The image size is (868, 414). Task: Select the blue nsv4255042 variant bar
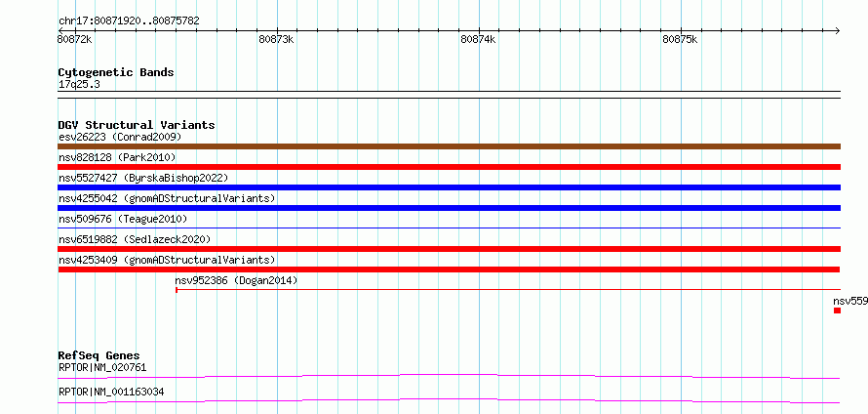pos(449,208)
